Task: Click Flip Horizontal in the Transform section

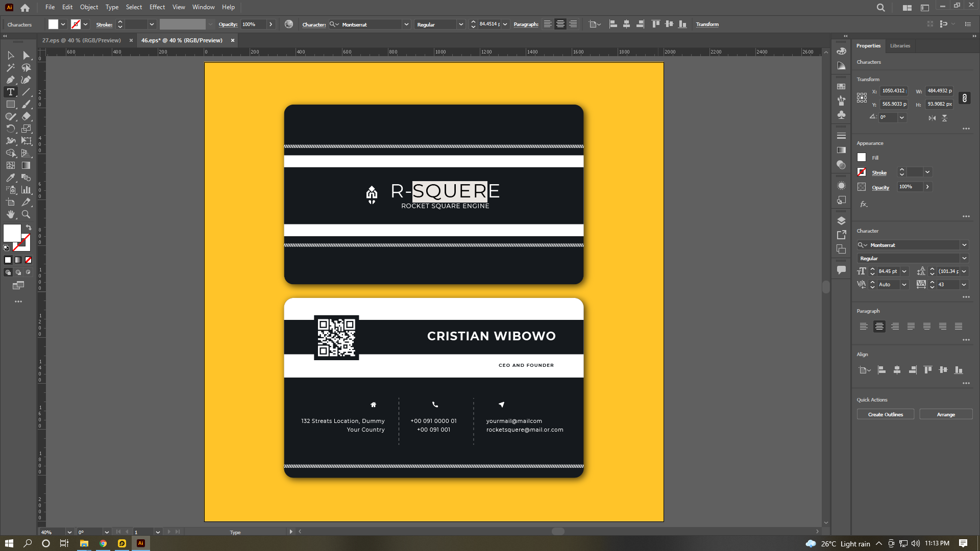Action: click(931, 118)
